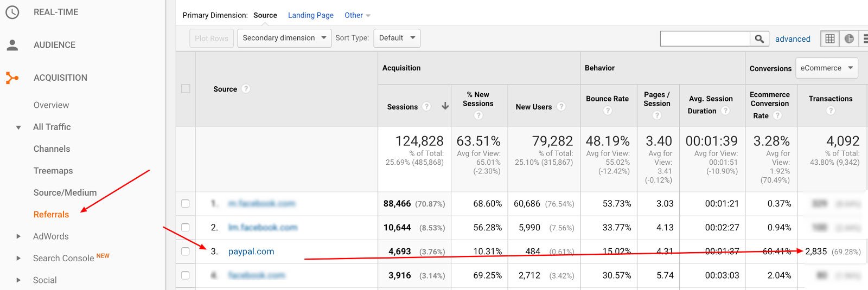The image size is (868, 290).
Task: Open help icon next to Avg. Session Duration
Action: tap(725, 111)
